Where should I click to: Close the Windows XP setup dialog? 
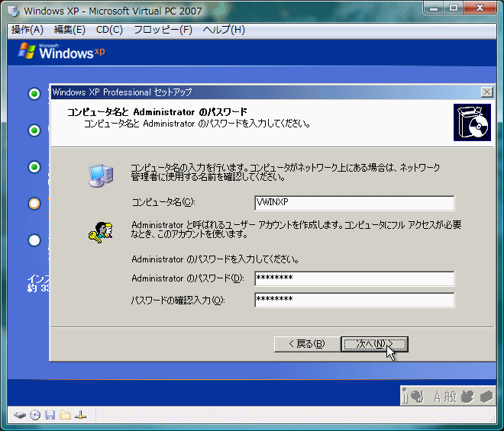pos(487,92)
